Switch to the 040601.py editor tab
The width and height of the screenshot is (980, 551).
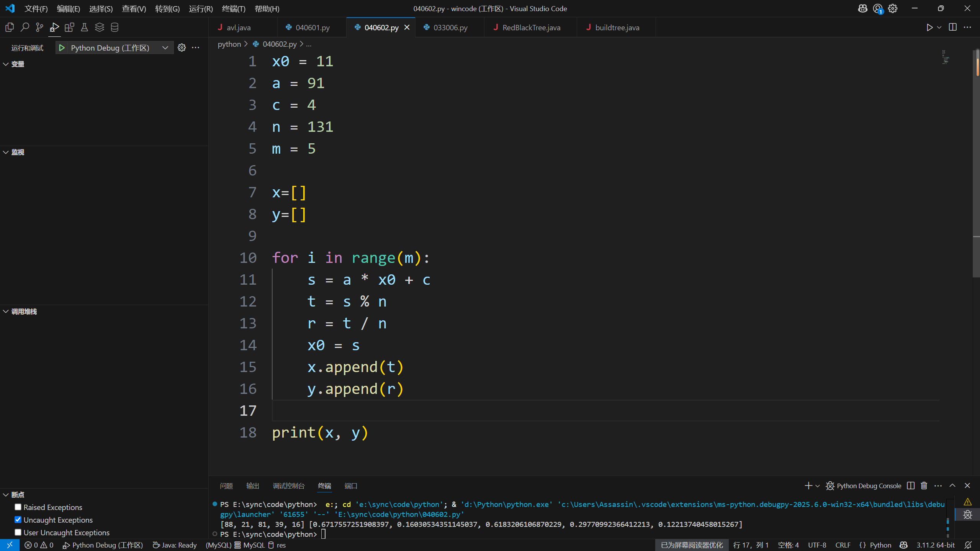point(312,28)
